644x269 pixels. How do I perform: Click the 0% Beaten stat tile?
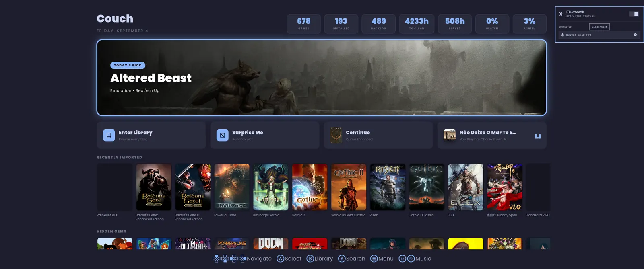[x=492, y=24]
